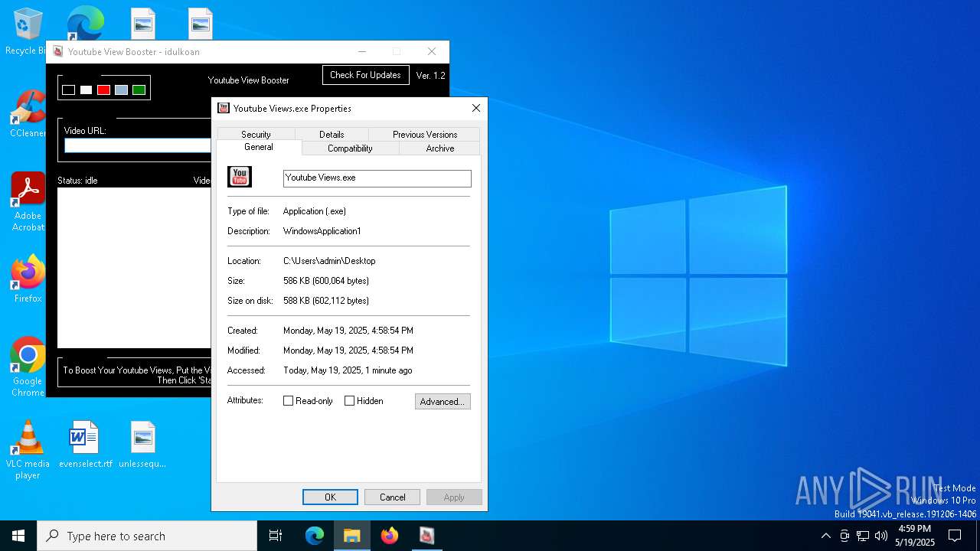Open File Explorer from the taskbar
Screen dimensions: 980x551
click(x=352, y=536)
